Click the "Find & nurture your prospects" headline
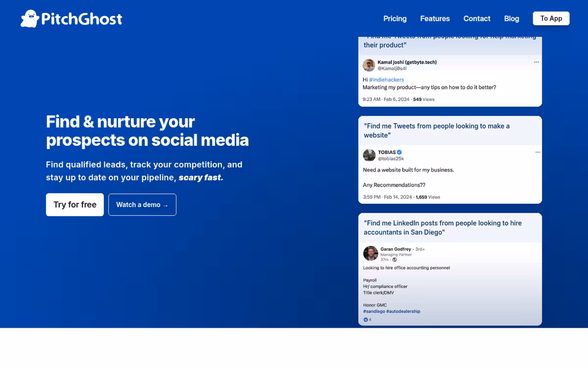Image resolution: width=588 pixels, height=368 pixels. point(147,131)
